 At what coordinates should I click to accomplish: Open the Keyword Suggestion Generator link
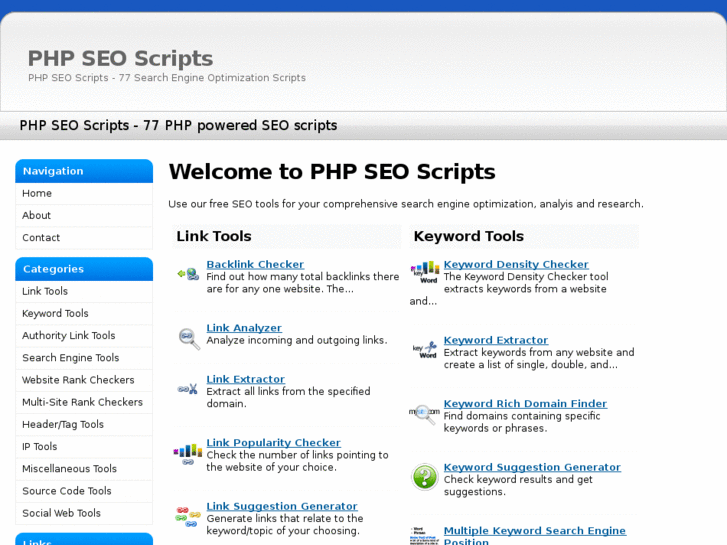(532, 467)
